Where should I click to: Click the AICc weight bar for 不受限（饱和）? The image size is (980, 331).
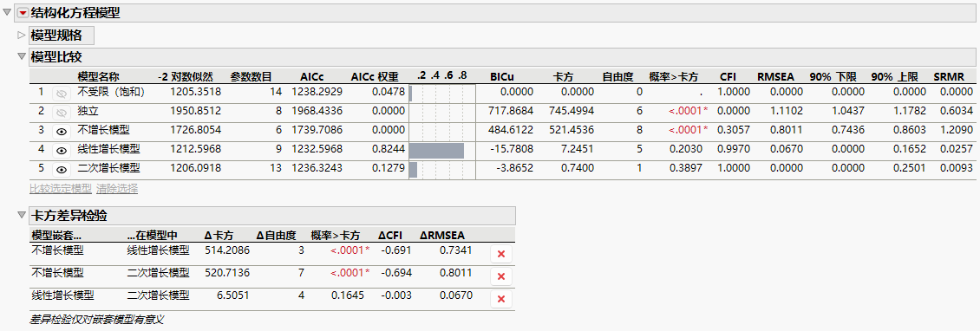[410, 93]
